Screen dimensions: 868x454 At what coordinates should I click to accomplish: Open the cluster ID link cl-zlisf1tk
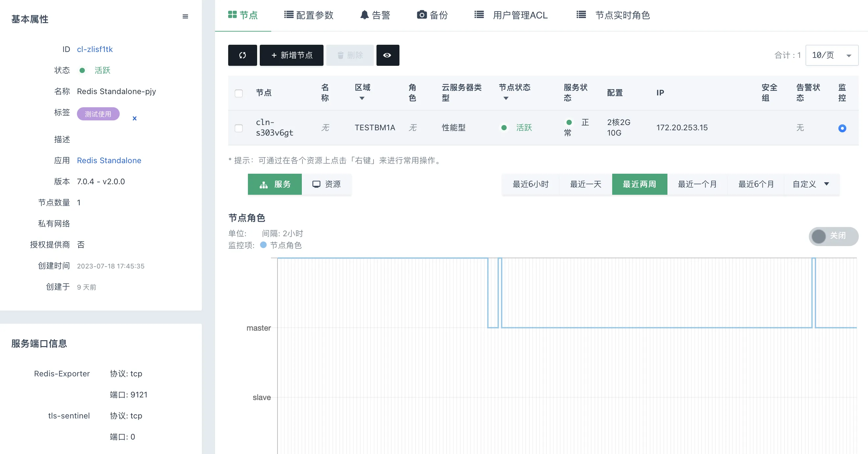[95, 49]
